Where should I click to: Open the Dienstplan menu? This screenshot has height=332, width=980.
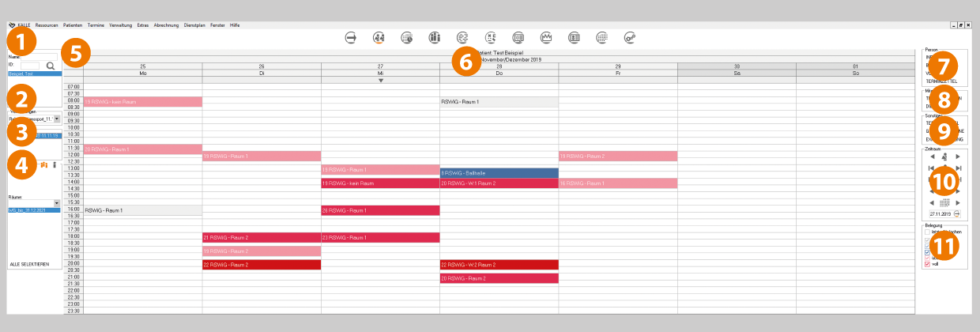[194, 25]
